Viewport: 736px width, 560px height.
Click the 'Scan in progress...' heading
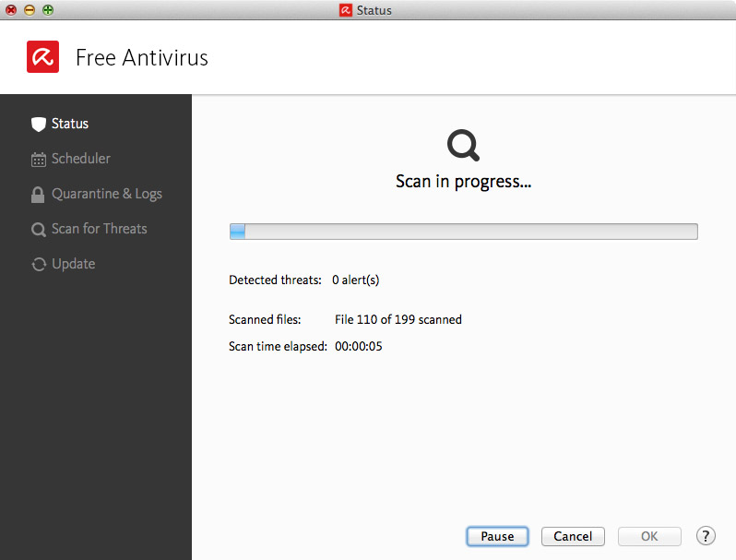(x=463, y=182)
